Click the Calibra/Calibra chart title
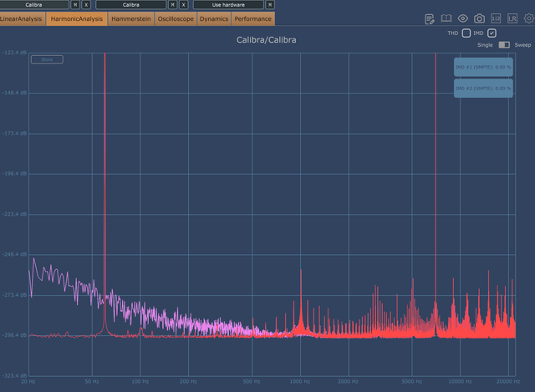Viewport: 535px width, 392px height. [266, 40]
